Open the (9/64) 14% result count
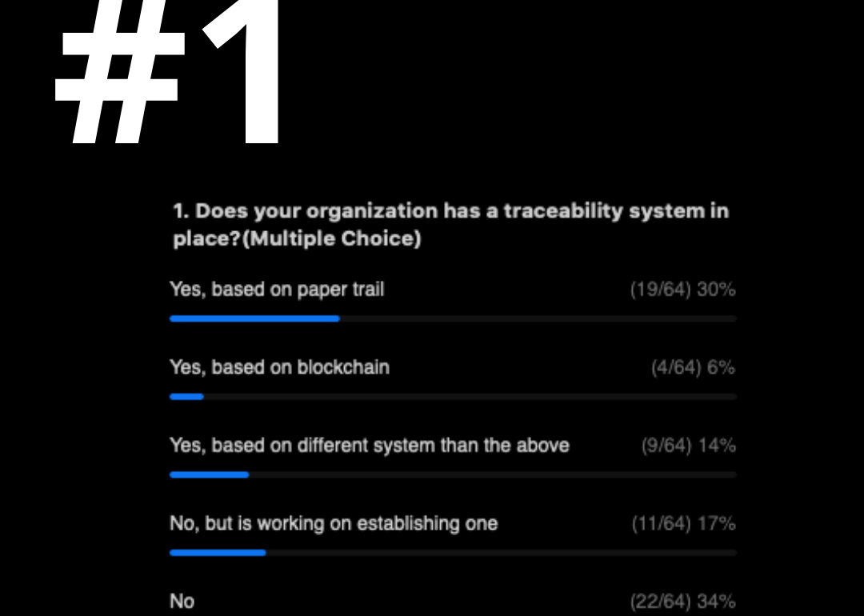The width and height of the screenshot is (864, 616). point(688,445)
